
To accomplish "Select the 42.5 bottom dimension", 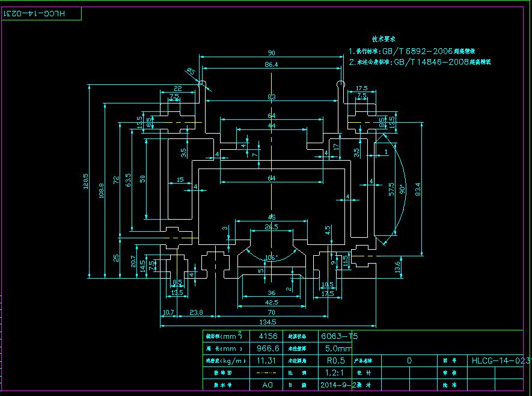I will [272, 302].
